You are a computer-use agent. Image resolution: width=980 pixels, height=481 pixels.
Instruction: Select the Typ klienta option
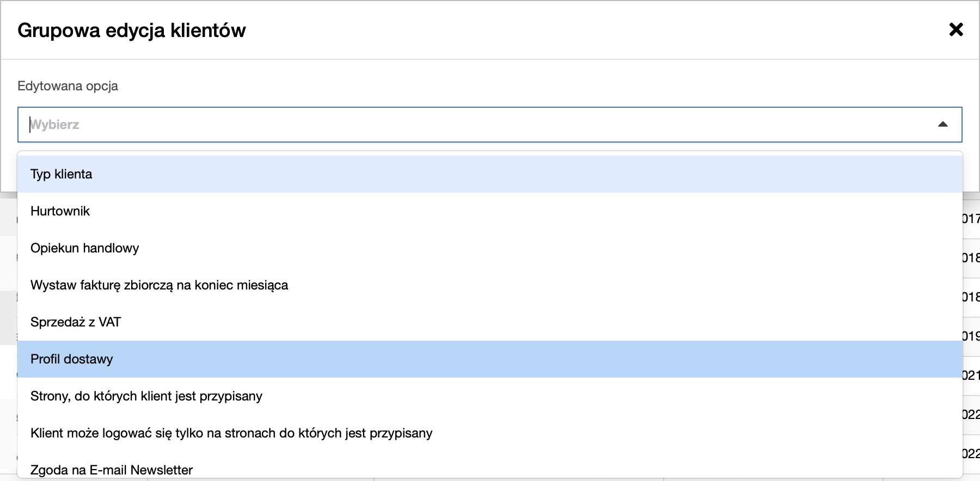pos(62,174)
